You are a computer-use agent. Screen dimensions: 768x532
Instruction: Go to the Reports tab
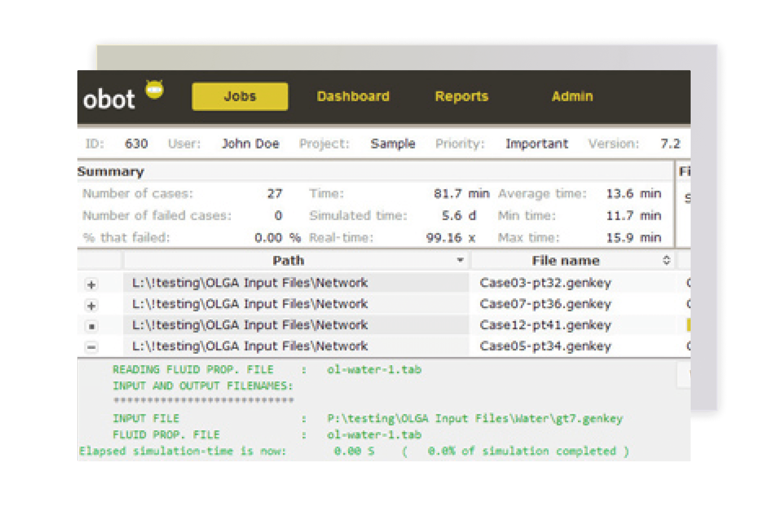tap(461, 96)
